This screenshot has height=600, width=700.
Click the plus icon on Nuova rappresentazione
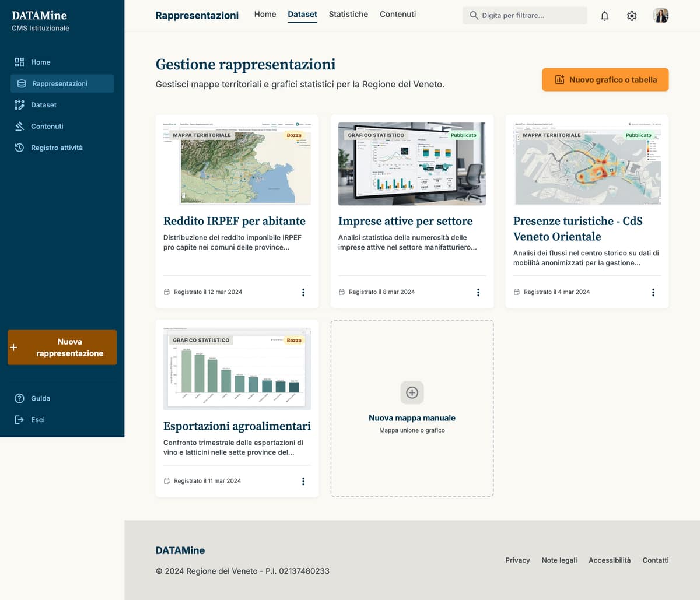[14, 348]
